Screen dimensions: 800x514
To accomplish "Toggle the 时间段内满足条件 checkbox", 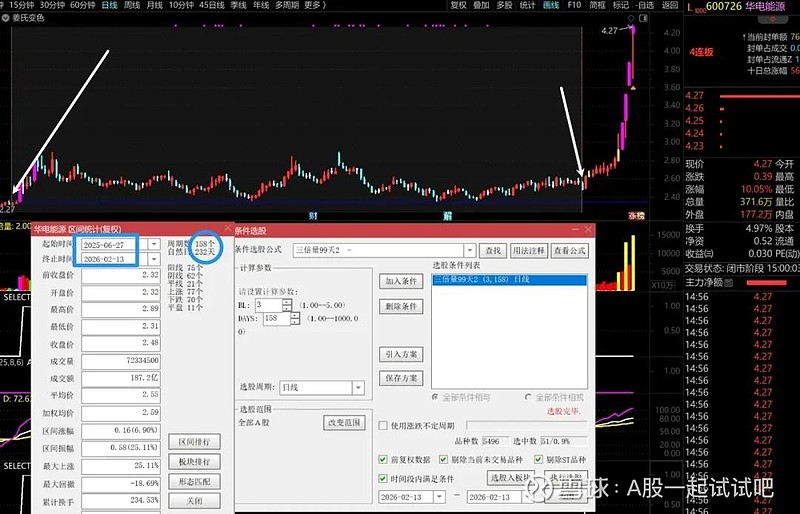I will (x=383, y=478).
